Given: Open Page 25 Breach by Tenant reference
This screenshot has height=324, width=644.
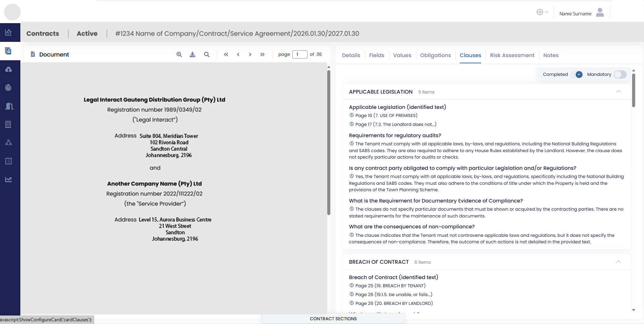Looking at the screenshot, I should point(390,286).
